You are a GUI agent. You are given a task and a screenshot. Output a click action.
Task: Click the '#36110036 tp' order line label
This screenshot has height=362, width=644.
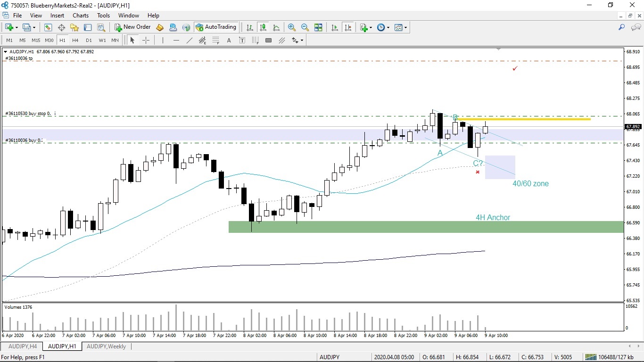click(19, 58)
